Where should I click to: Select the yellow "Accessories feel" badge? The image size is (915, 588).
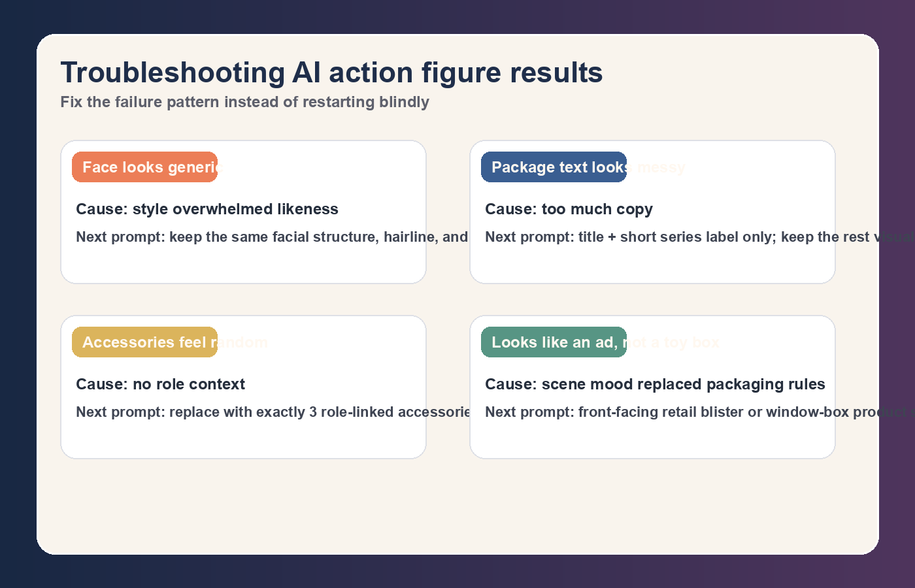coord(144,342)
